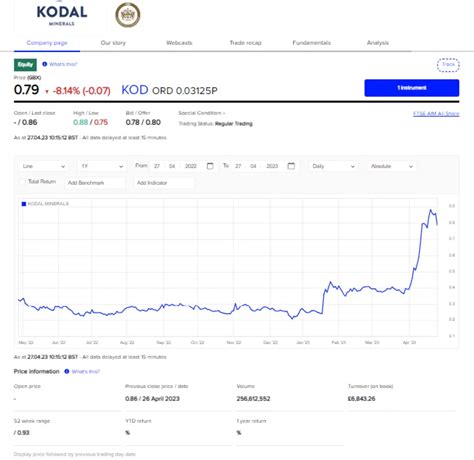The height and width of the screenshot is (460, 474).
Task: Expand the Daily interval dropdown
Action: coord(333,166)
